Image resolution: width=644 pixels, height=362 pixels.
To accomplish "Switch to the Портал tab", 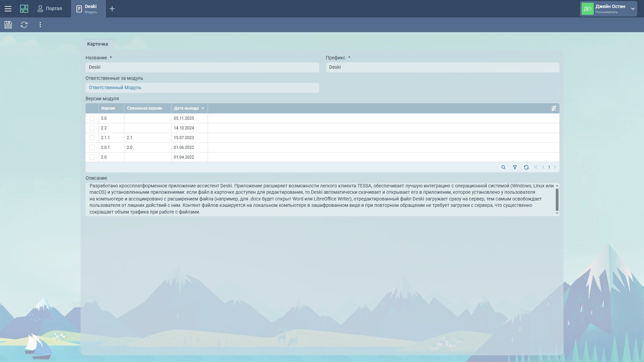I will [x=50, y=9].
